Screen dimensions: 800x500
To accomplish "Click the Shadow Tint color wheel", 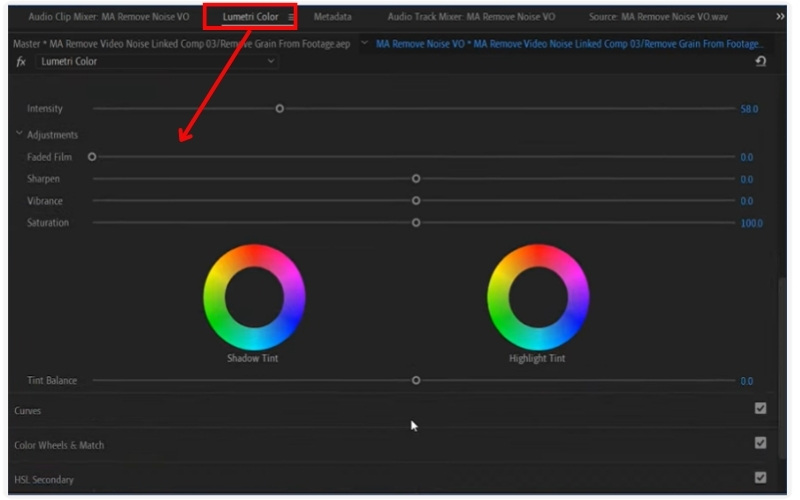I will 254,297.
